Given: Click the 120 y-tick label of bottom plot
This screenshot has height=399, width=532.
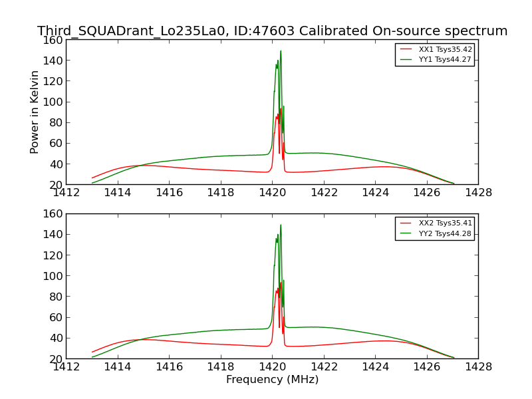Looking at the screenshot, I should pos(53,255).
